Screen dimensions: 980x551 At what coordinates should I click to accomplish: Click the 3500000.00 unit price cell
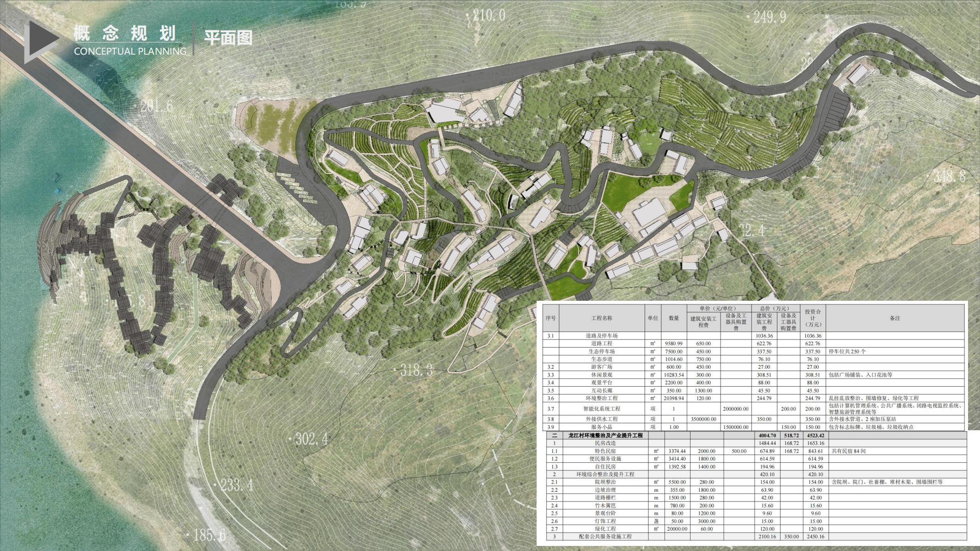(703, 419)
